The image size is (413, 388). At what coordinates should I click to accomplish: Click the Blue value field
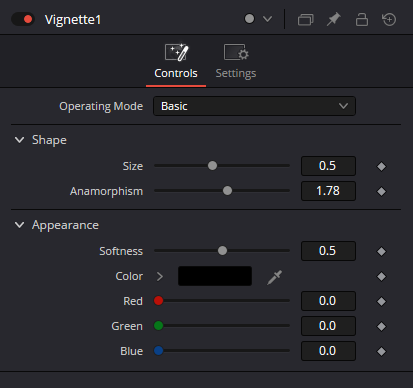(328, 351)
